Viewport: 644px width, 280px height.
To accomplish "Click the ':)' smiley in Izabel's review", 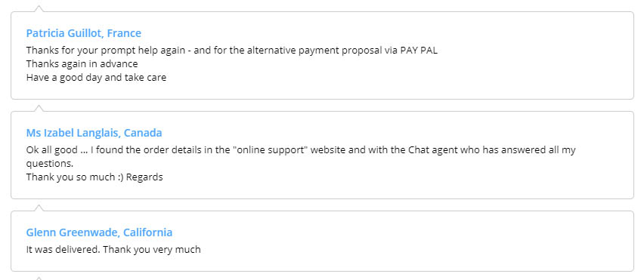I will click(x=119, y=177).
